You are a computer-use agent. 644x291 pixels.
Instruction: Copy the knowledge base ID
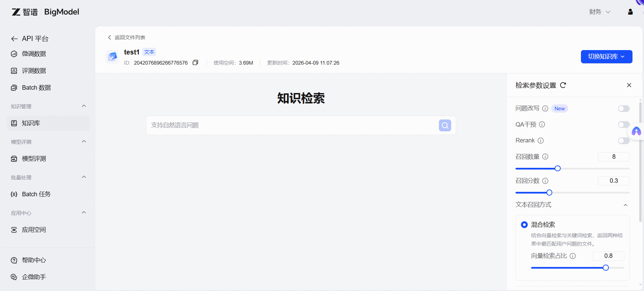point(195,63)
